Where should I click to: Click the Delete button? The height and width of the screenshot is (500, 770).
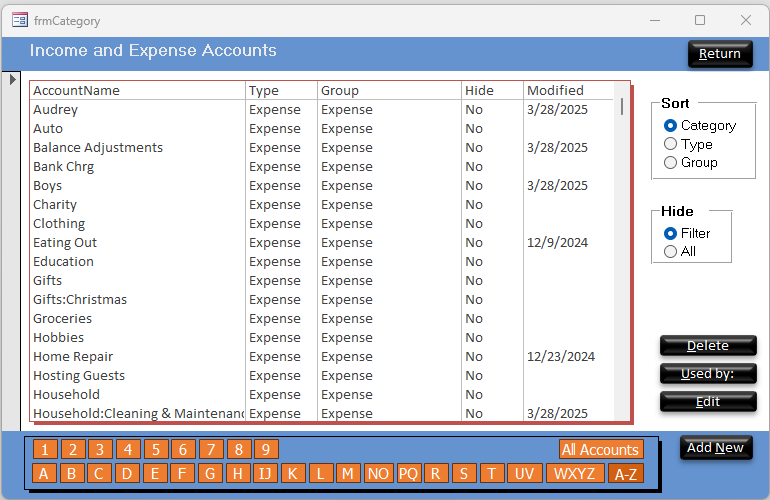point(708,345)
